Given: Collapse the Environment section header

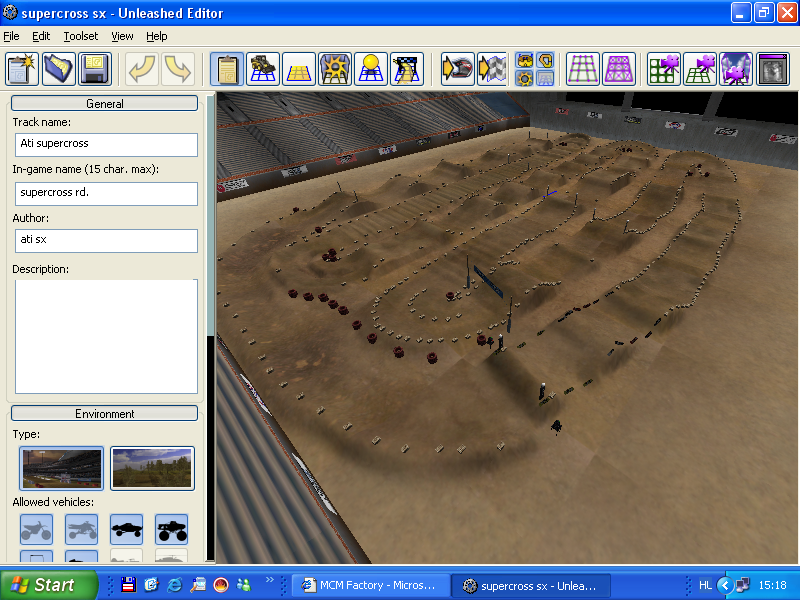Looking at the screenshot, I should 104,413.
